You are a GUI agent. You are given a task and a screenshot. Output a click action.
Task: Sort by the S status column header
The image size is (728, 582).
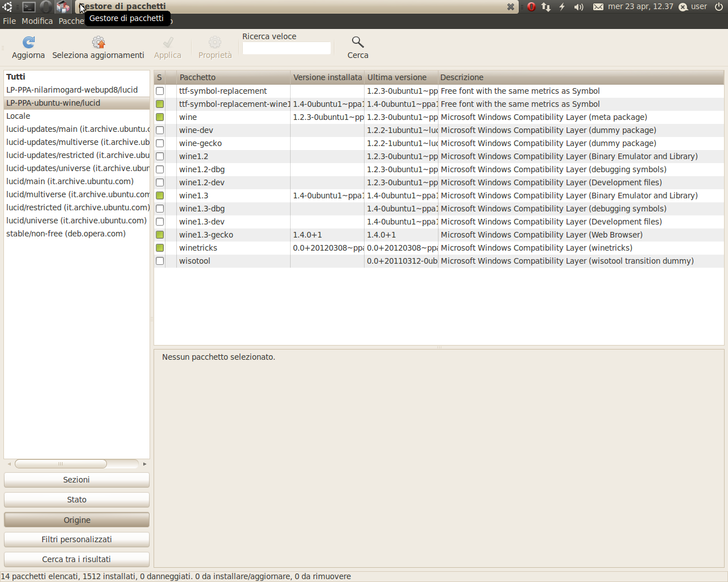pyautogui.click(x=159, y=77)
